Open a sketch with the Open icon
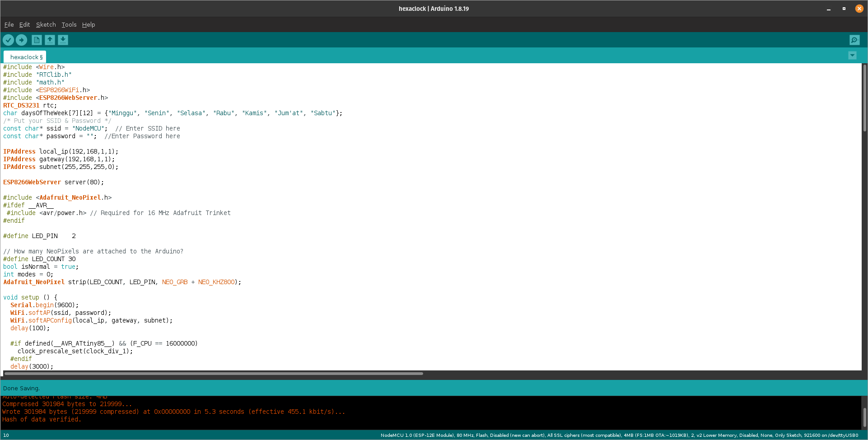 pyautogui.click(x=50, y=40)
